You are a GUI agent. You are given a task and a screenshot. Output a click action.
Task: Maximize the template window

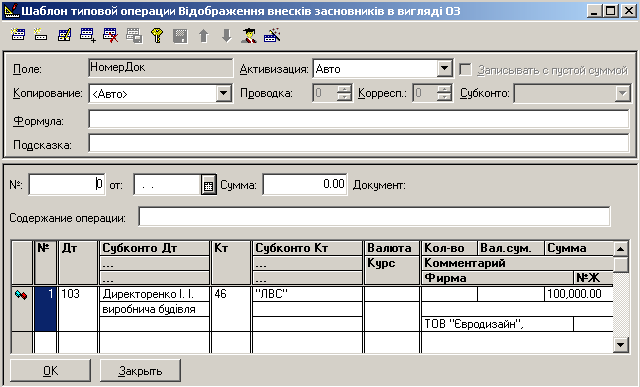click(x=610, y=11)
